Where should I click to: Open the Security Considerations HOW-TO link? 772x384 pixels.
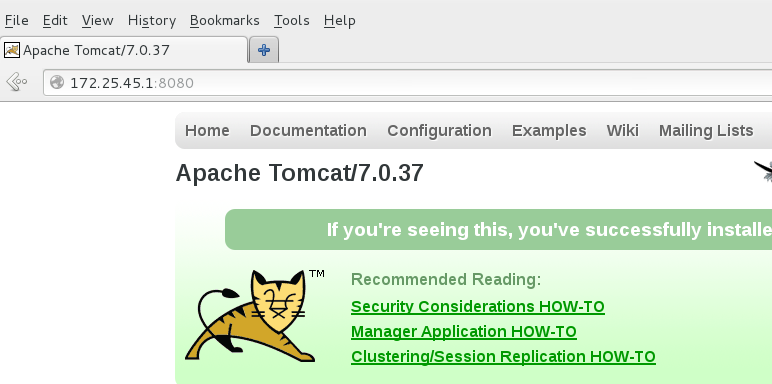pos(478,306)
